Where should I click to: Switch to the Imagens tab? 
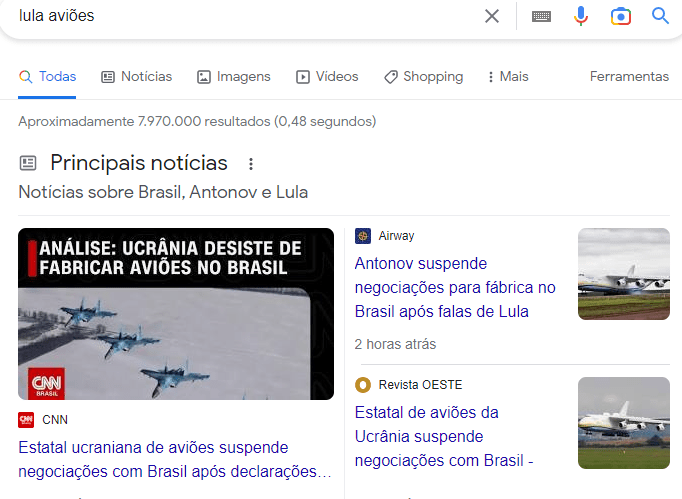(234, 77)
